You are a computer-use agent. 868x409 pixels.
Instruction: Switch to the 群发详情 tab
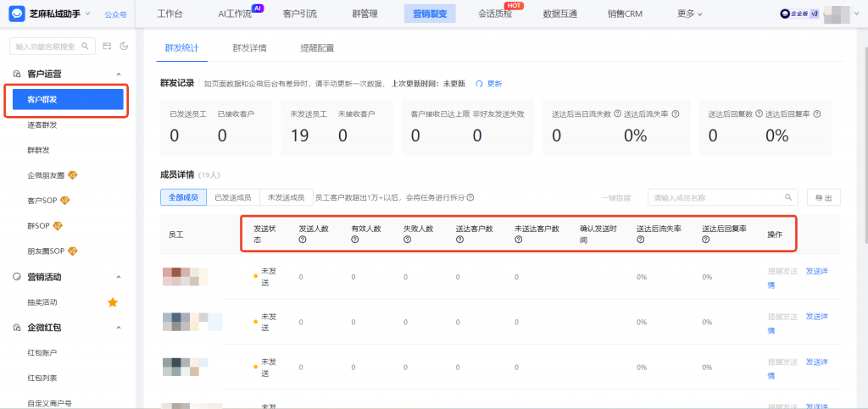(249, 48)
